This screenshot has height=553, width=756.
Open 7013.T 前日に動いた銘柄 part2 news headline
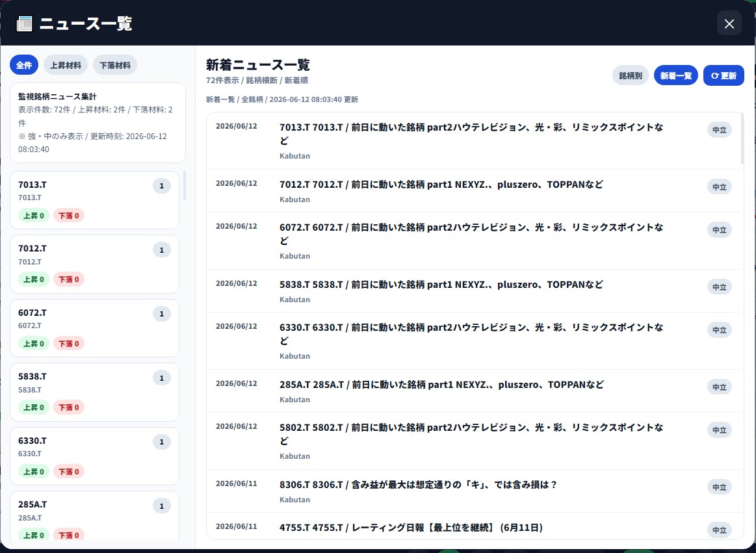point(471,134)
